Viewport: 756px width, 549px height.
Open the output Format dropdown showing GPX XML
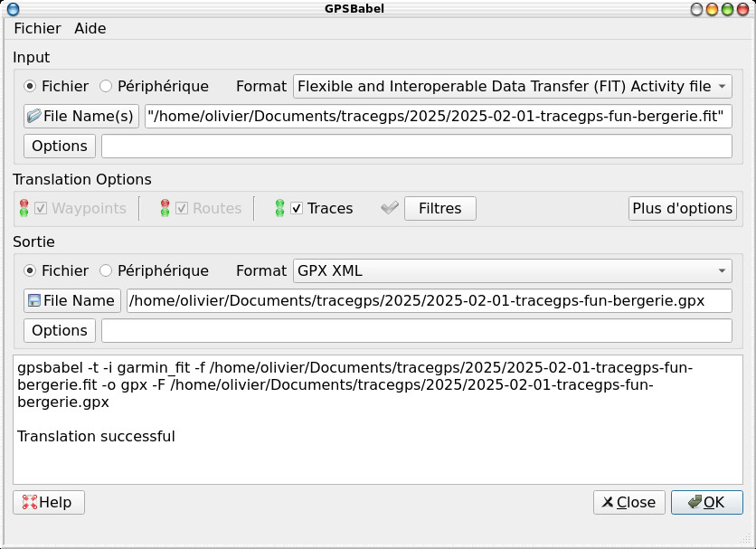(x=512, y=270)
